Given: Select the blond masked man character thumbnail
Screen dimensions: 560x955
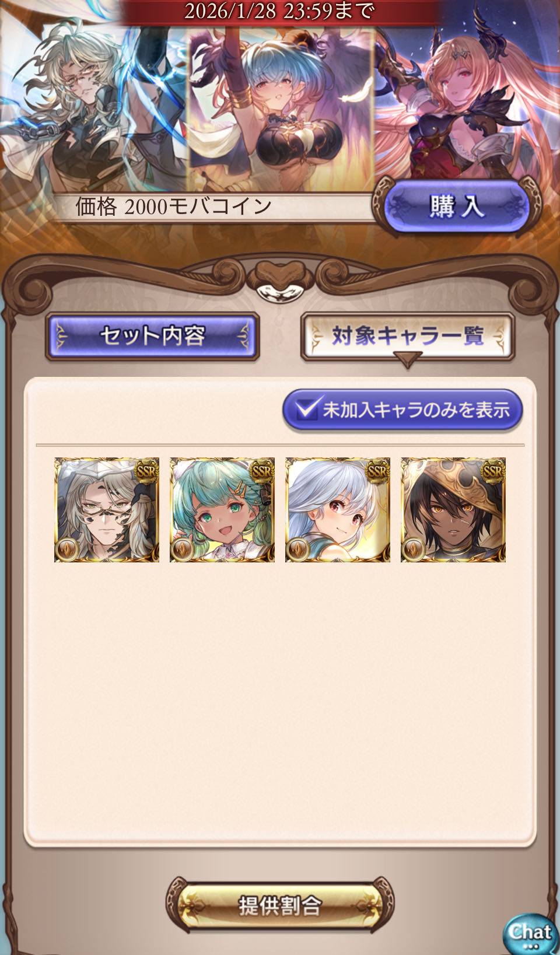Looking at the screenshot, I should [x=107, y=510].
